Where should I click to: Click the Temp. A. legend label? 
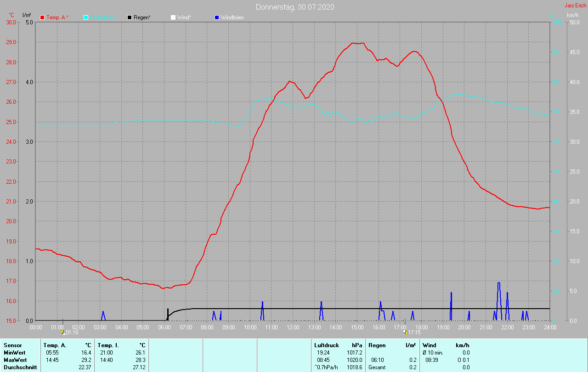57,17
